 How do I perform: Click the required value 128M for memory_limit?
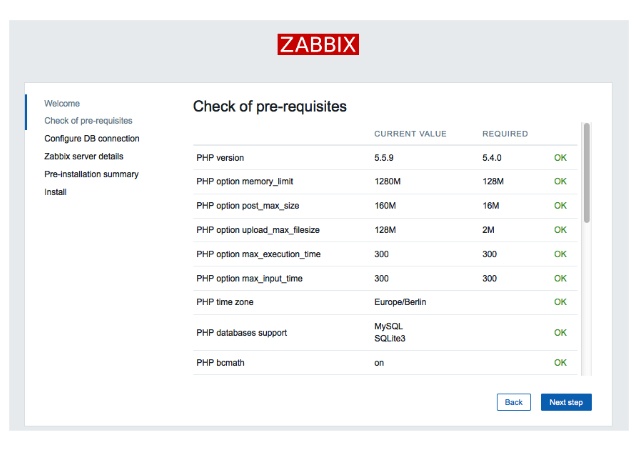(493, 182)
